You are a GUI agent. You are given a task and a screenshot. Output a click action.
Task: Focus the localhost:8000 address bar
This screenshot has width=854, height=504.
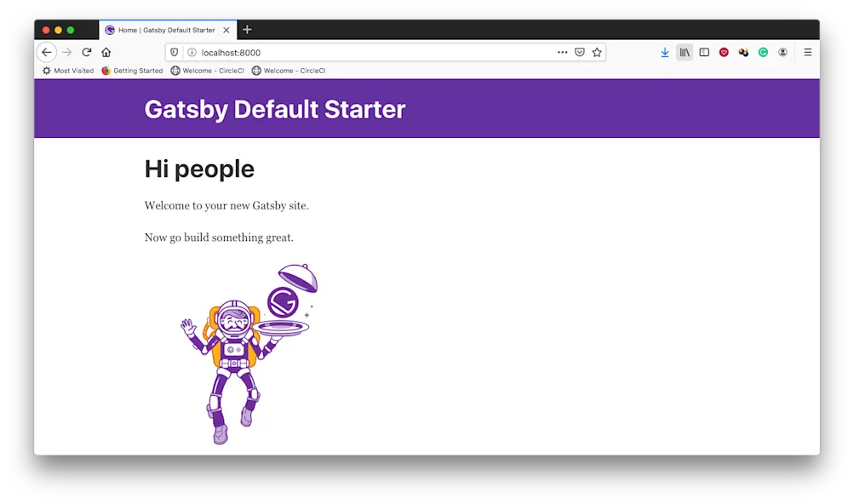385,52
